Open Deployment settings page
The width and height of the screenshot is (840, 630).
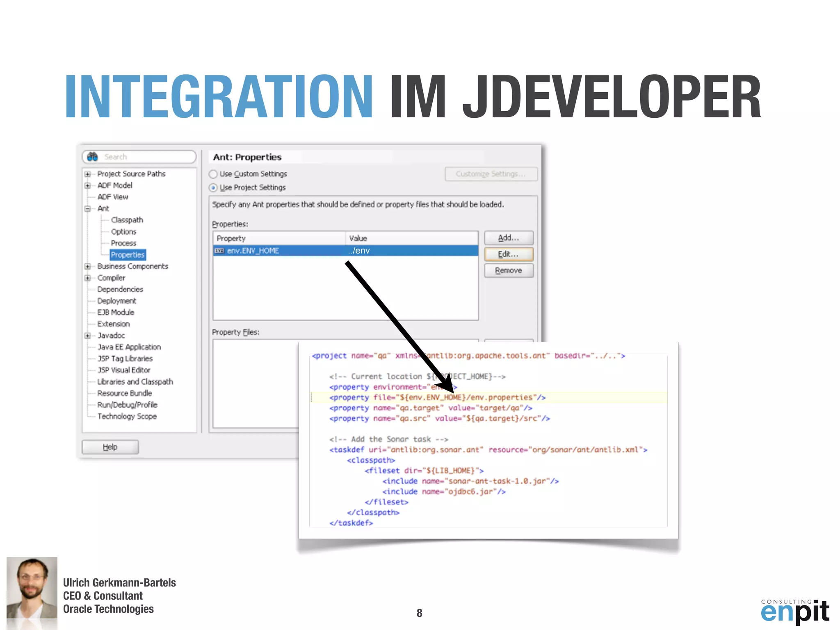click(x=117, y=301)
